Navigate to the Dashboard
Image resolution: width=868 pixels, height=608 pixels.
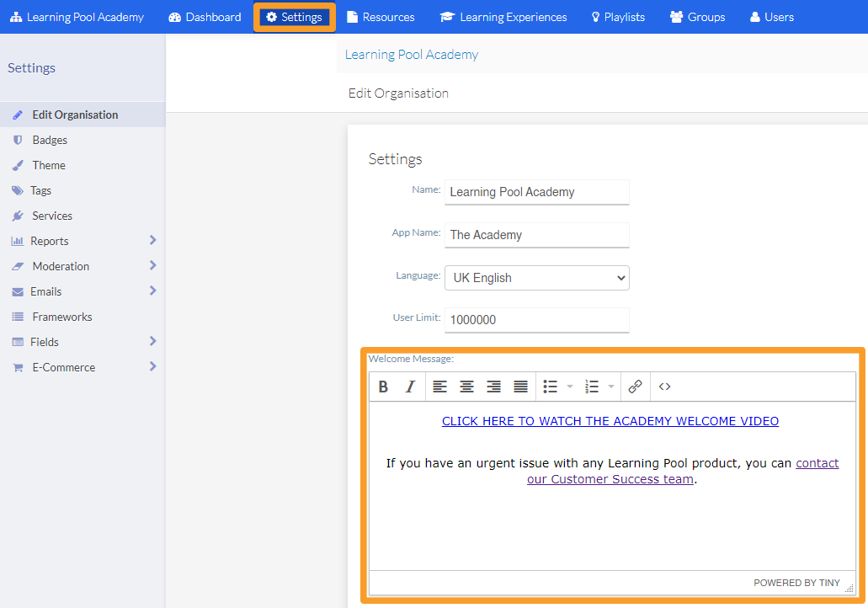coord(204,16)
